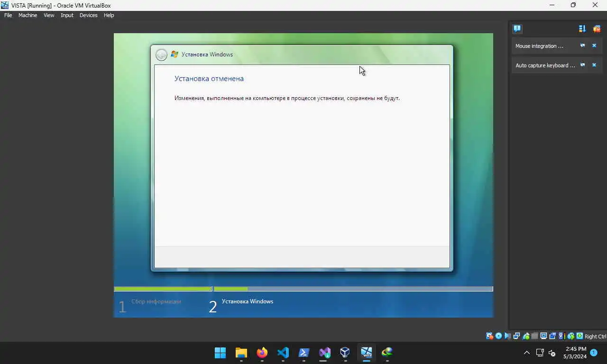Screen dimensions: 607x364
Task: Click the Windows flag icon in setup title
Action: point(175,55)
